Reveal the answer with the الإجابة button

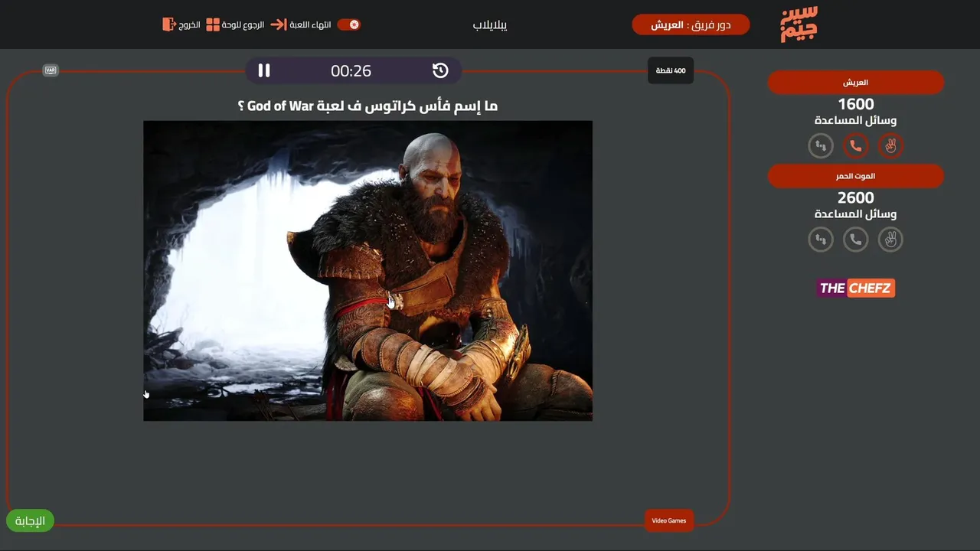point(31,521)
